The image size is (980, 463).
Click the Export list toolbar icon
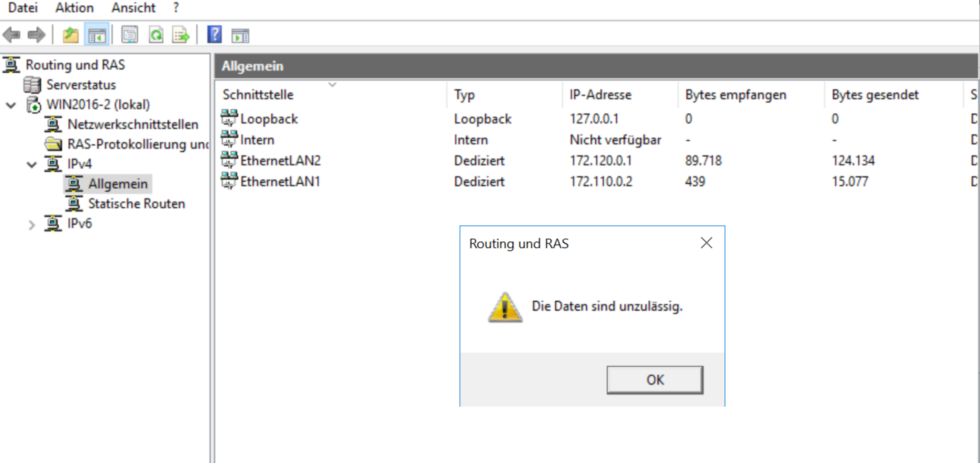tap(181, 35)
